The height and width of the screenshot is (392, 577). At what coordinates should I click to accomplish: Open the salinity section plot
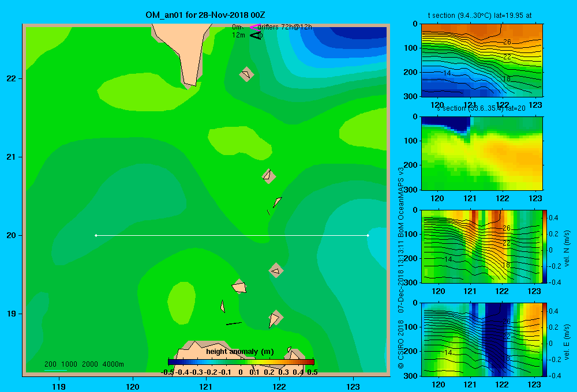click(482, 153)
